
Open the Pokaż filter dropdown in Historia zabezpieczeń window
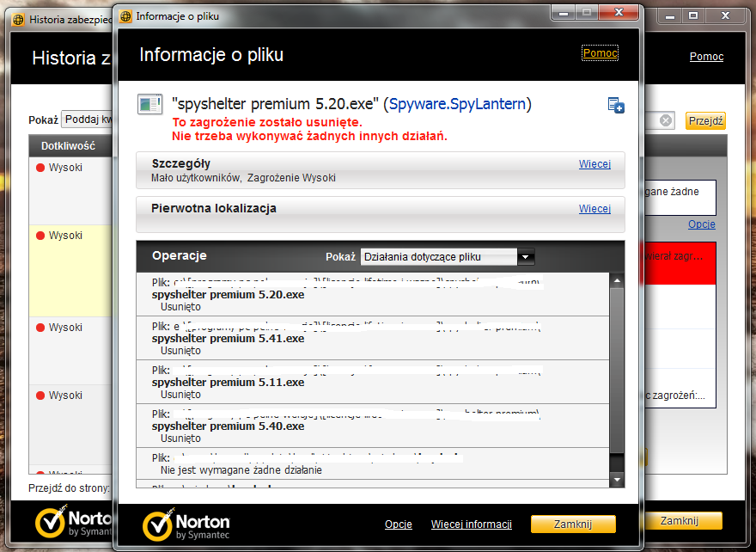[x=88, y=120]
